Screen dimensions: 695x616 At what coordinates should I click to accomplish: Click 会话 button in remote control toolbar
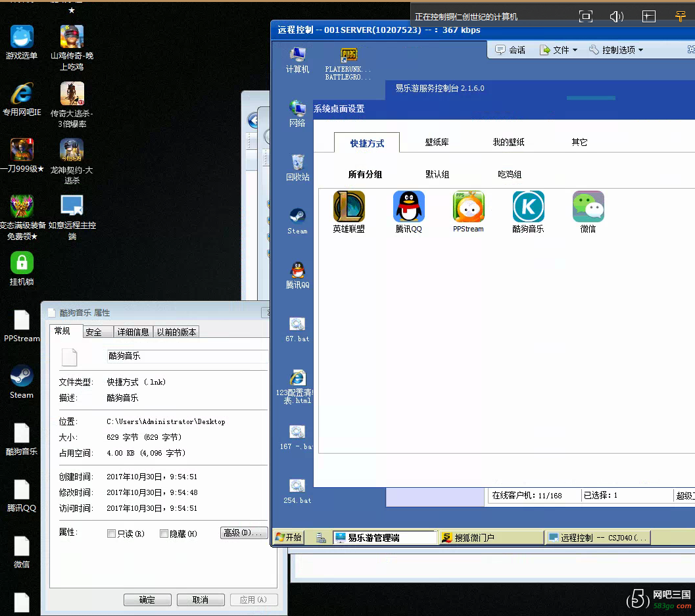pos(511,50)
